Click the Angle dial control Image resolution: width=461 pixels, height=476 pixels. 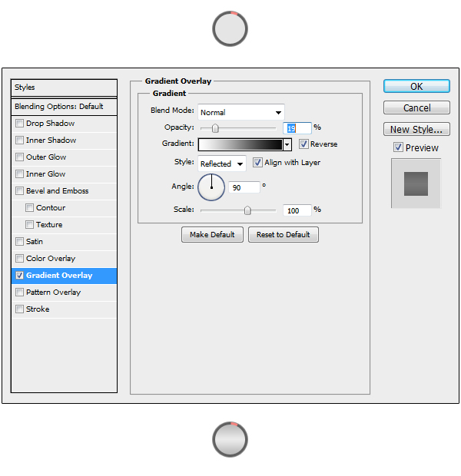[x=211, y=187]
